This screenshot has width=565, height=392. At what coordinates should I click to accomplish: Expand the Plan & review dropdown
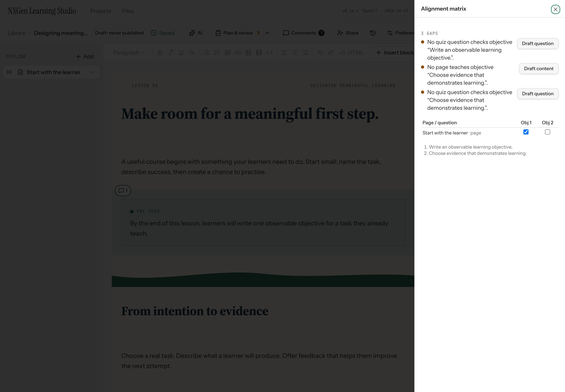[x=267, y=33]
